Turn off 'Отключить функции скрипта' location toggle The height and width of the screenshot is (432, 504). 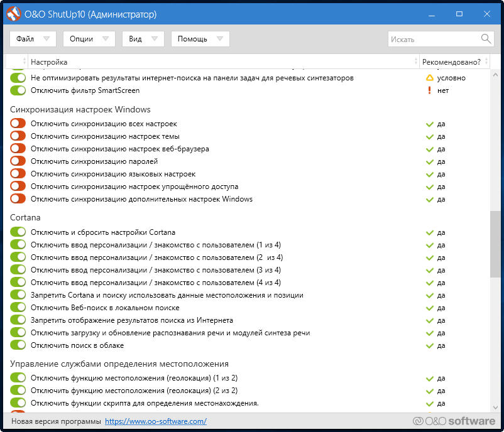coord(18,402)
